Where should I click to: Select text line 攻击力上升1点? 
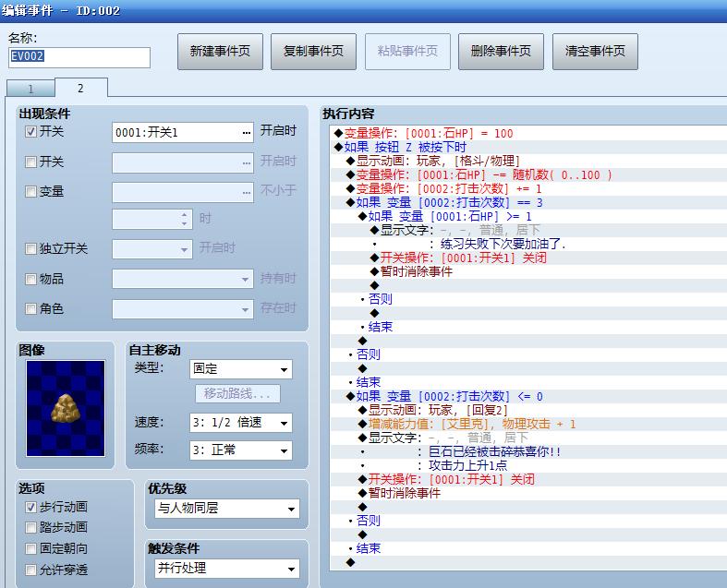[x=528, y=465]
